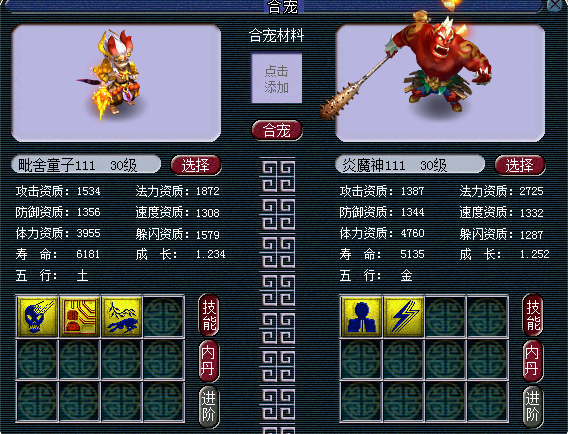The height and width of the screenshot is (434, 568).
Task: Open left pet's 进阶 tab
Action: coord(209,407)
